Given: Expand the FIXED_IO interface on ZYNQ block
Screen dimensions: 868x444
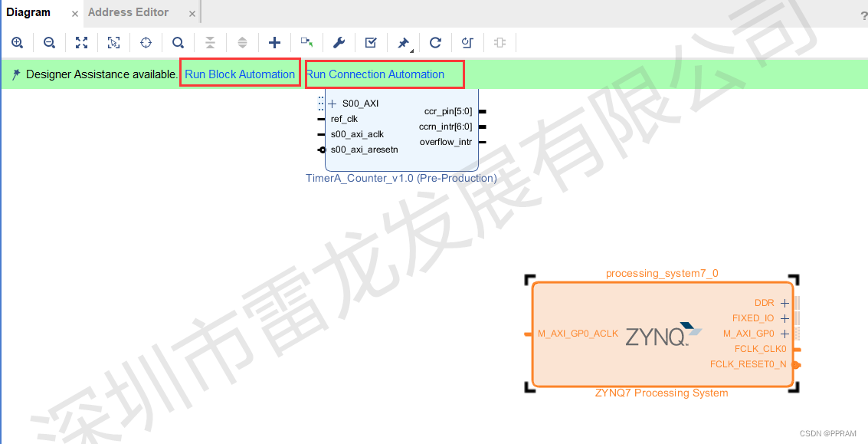Looking at the screenshot, I should pos(784,318).
